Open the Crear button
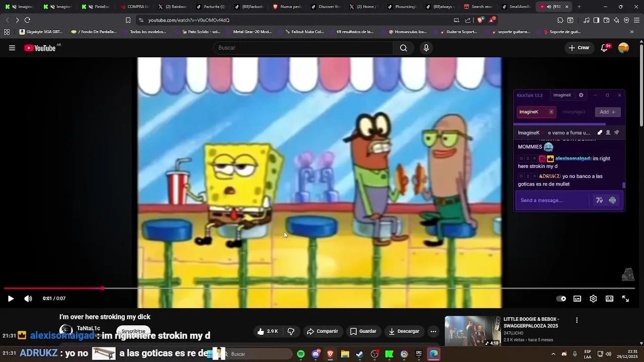This screenshot has width=644, height=362. pyautogui.click(x=579, y=48)
